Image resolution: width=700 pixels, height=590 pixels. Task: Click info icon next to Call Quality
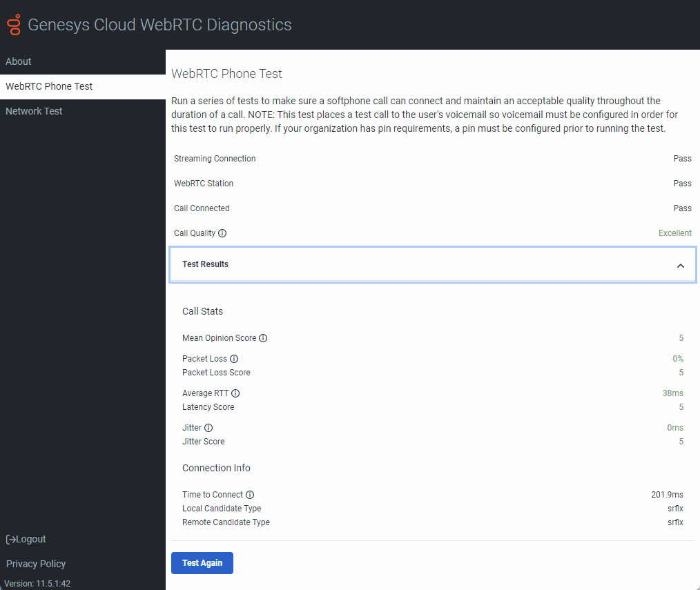(222, 233)
